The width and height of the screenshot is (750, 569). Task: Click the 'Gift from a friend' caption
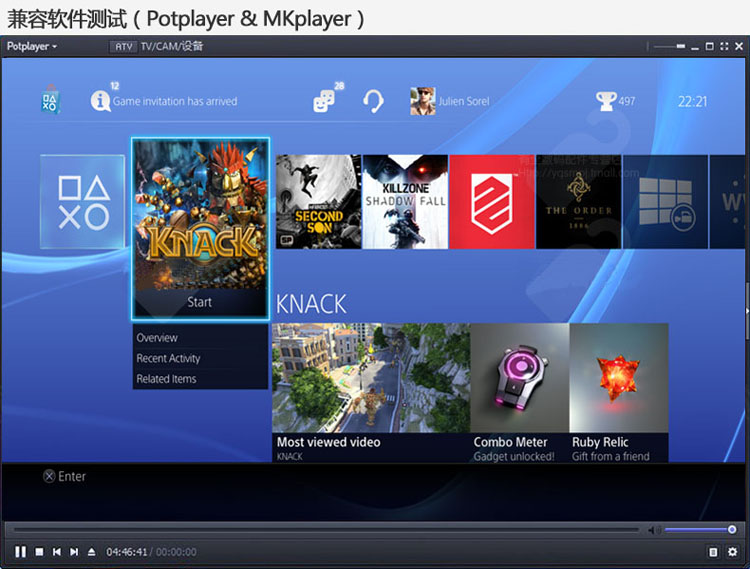[x=611, y=457]
